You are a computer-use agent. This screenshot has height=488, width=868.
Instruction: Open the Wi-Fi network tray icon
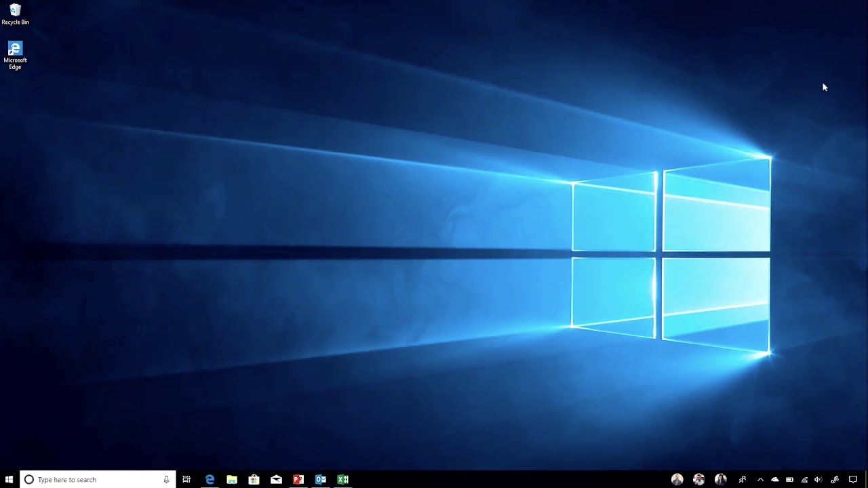[804, 479]
